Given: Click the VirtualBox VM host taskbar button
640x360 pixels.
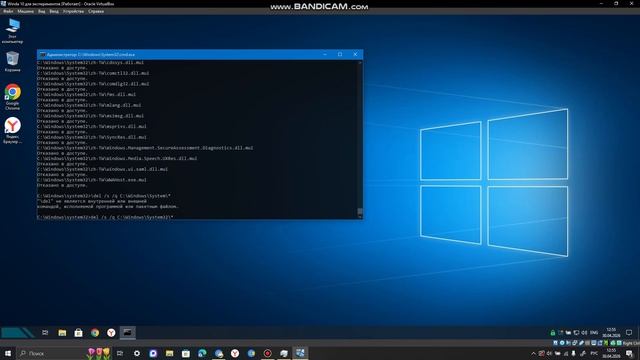Looking at the screenshot, I should 300,353.
